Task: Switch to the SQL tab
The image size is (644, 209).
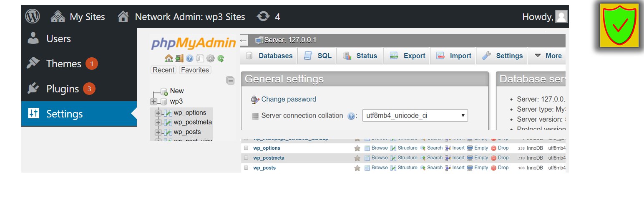Action: [318, 56]
